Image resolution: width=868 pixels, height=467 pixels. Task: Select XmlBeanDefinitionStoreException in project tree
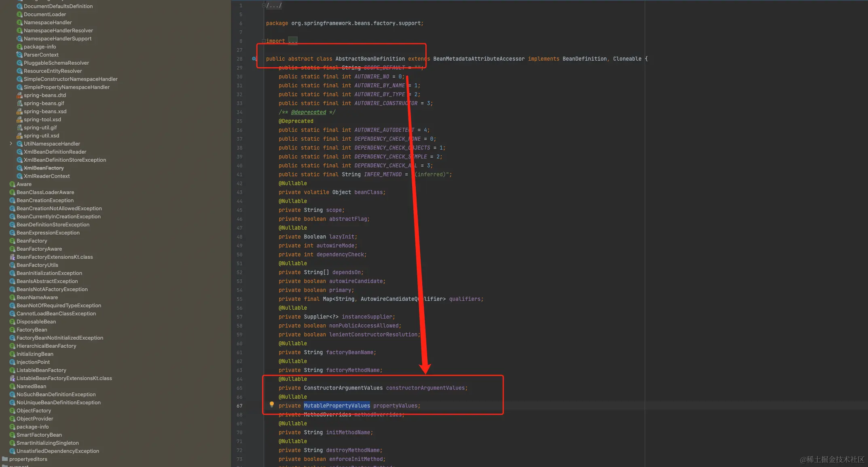[x=65, y=160]
